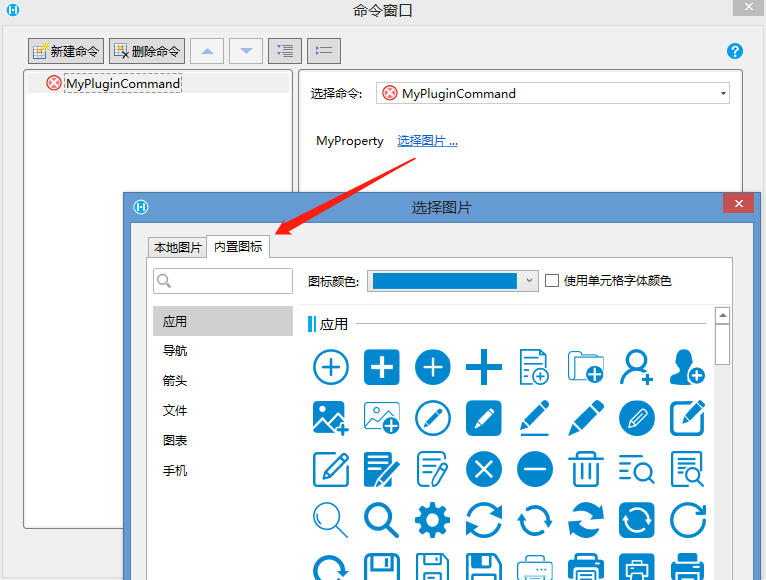Select the 手机 category
766x580 pixels.
pos(175,470)
